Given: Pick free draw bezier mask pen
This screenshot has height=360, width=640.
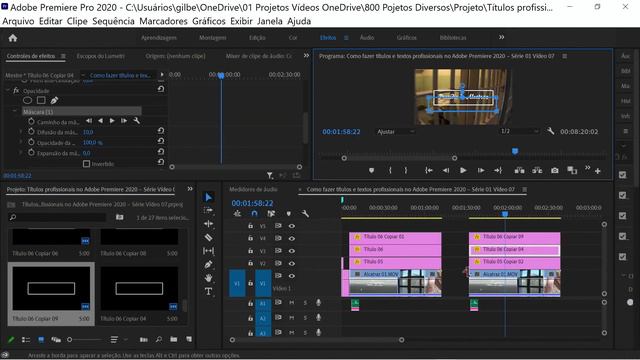Looking at the screenshot, I should tap(54, 100).
